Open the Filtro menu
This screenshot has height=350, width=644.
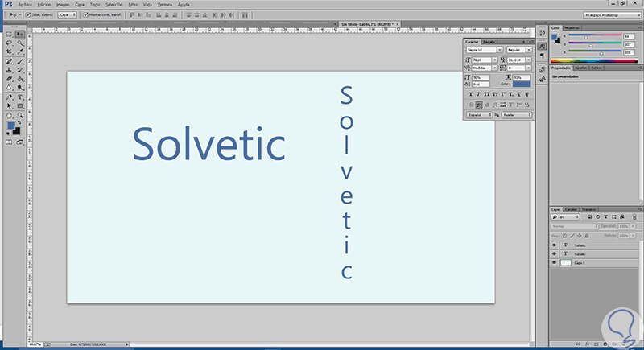133,5
